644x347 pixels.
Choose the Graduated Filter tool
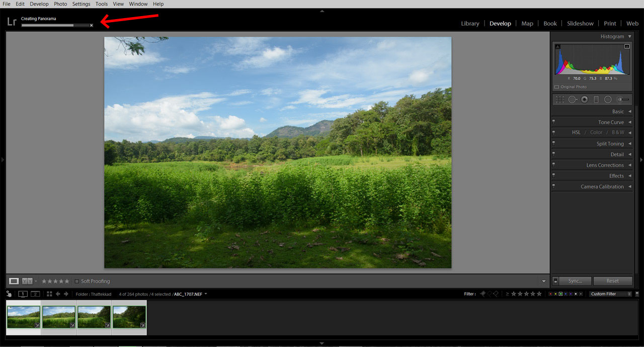click(596, 100)
